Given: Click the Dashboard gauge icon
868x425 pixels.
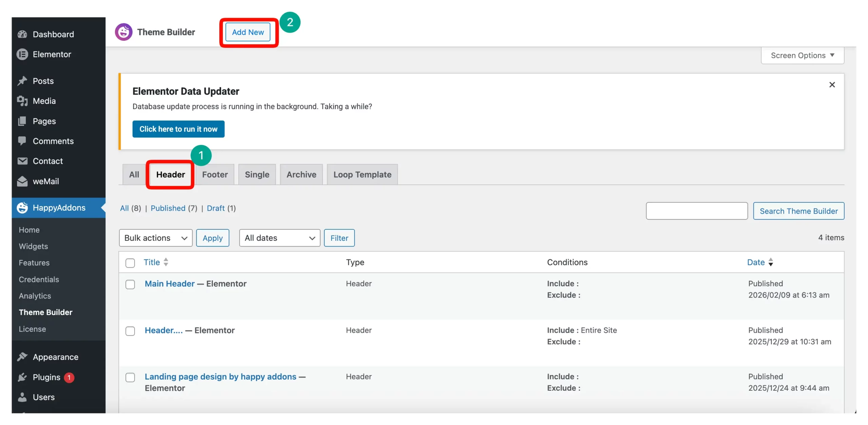Looking at the screenshot, I should [22, 34].
